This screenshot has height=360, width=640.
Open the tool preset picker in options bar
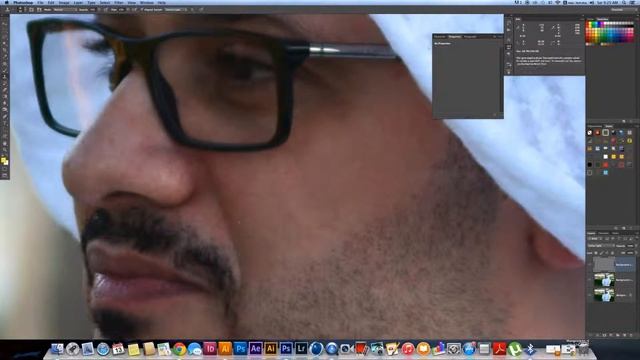click(x=8, y=9)
